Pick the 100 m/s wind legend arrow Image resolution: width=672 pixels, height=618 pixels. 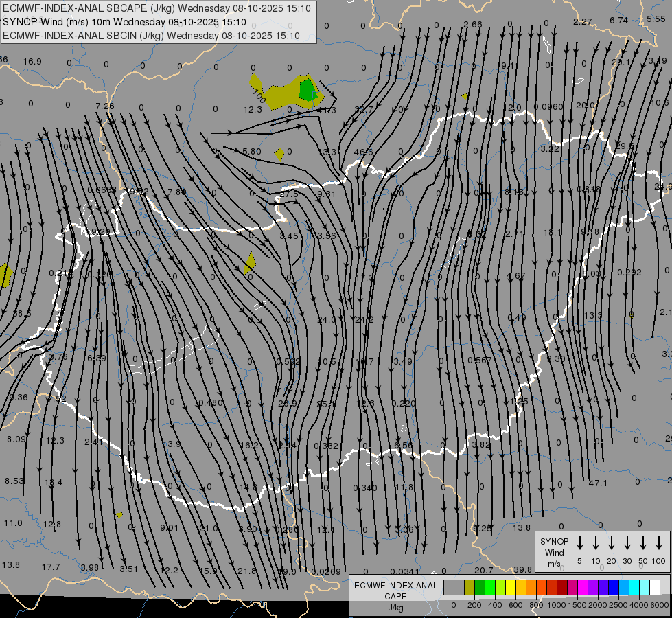pyautogui.click(x=658, y=543)
